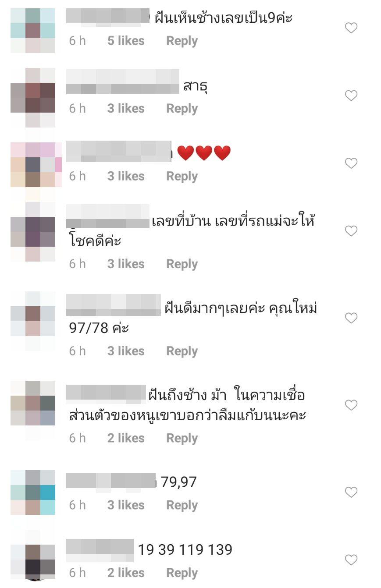Like the comment about dreaming of elephant number 9
381x588 pixels.
point(351,28)
